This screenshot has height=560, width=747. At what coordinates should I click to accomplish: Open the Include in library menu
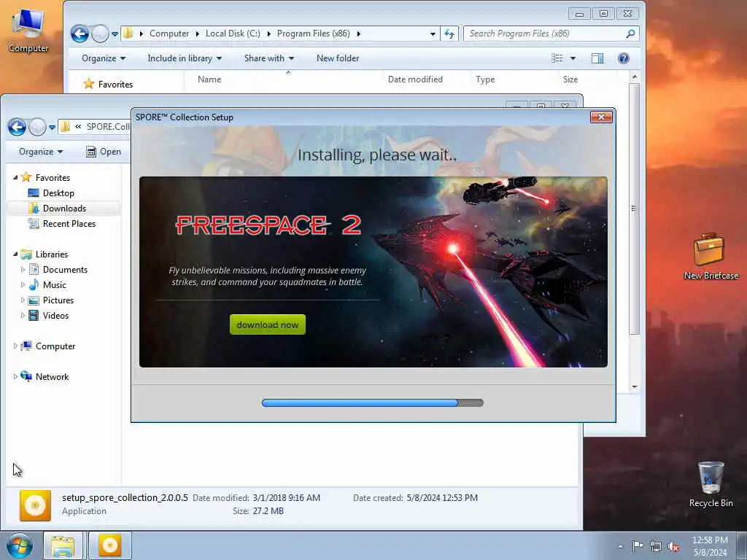pos(185,58)
